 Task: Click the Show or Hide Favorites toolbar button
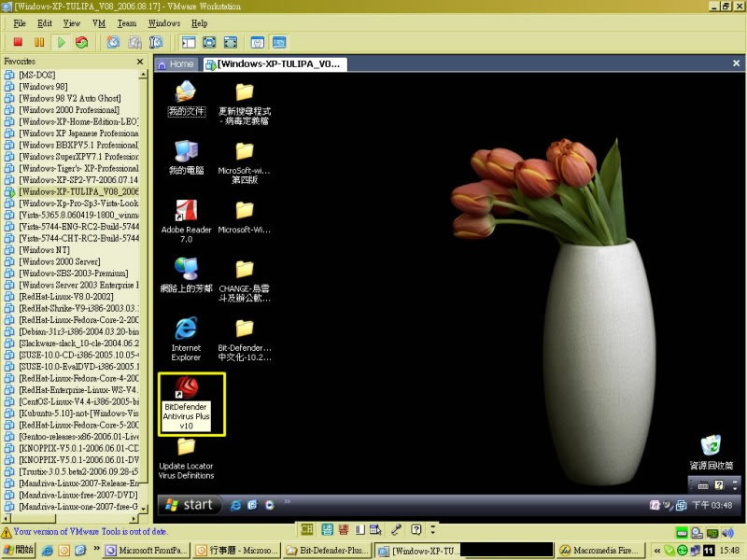tap(189, 42)
